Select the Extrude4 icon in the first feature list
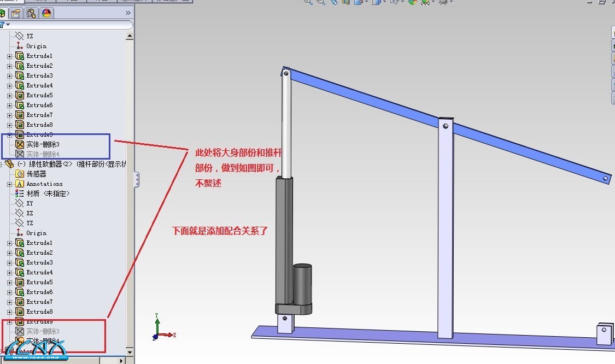Viewport: 615px width, 364px height. pyautogui.click(x=20, y=85)
